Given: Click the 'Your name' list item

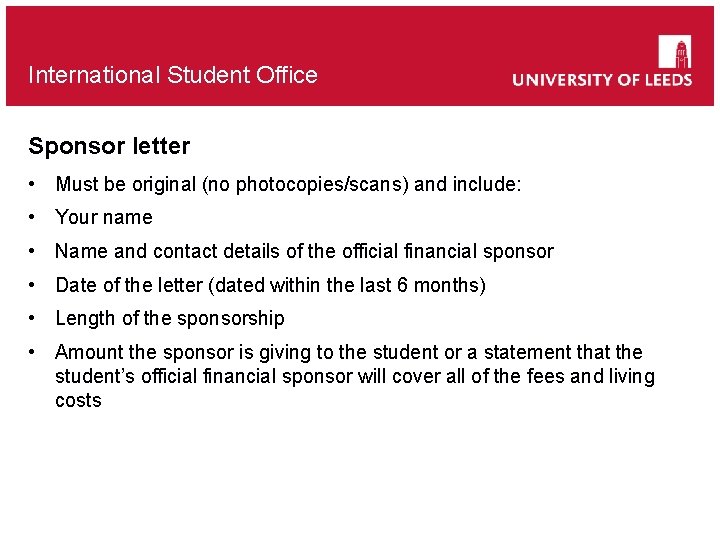Looking at the screenshot, I should [x=104, y=217].
